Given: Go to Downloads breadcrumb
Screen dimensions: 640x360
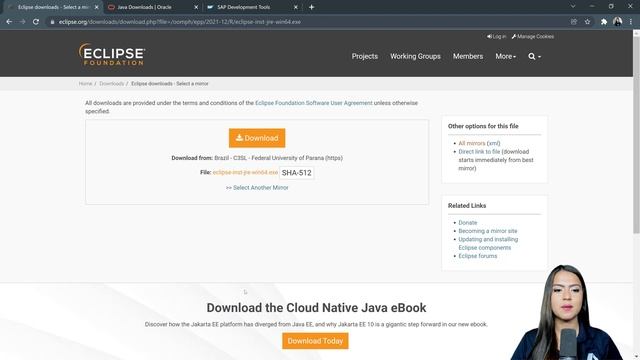Looking at the screenshot, I should pos(111,84).
